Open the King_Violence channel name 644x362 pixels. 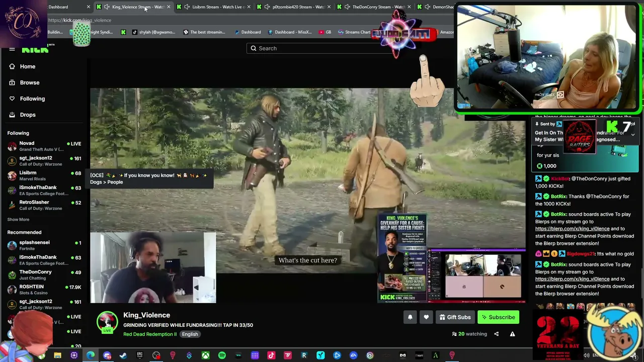(146, 315)
